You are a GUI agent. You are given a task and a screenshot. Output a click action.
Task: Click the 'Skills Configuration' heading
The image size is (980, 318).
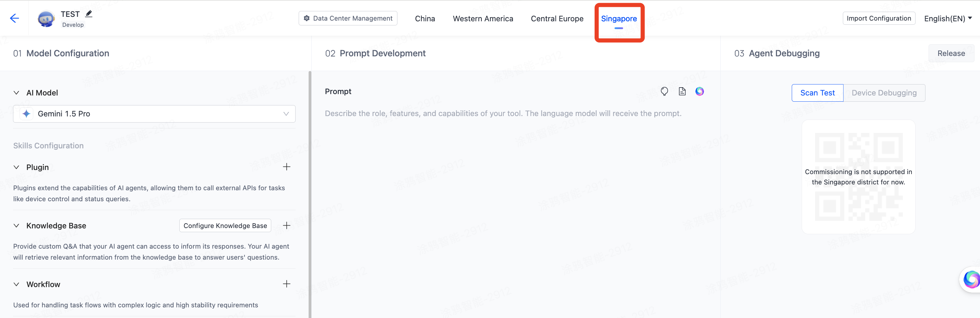click(x=48, y=146)
